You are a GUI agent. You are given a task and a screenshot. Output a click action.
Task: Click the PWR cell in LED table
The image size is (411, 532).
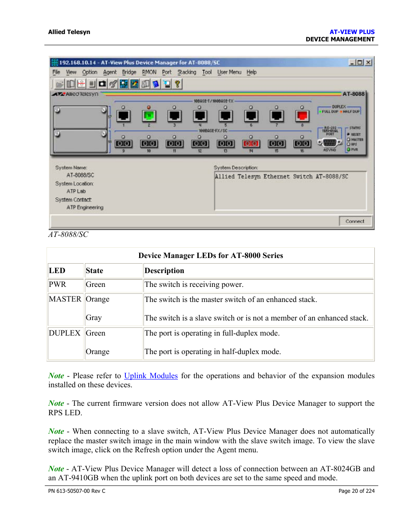(x=65, y=285)
